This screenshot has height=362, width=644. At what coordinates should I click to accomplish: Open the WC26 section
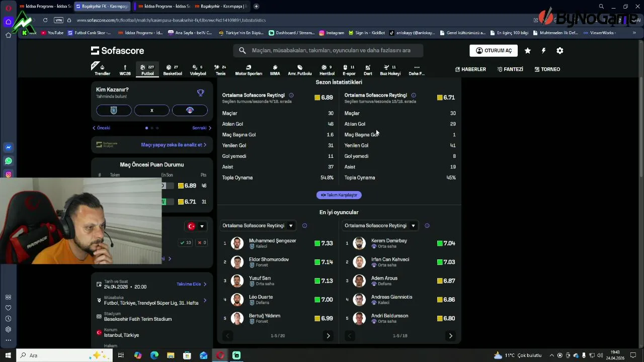click(125, 70)
